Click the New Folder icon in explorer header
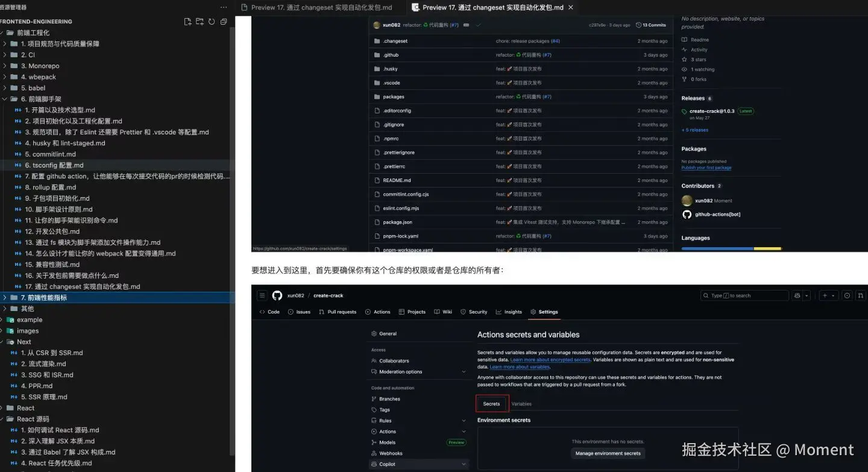The image size is (868, 472). pyautogui.click(x=200, y=22)
